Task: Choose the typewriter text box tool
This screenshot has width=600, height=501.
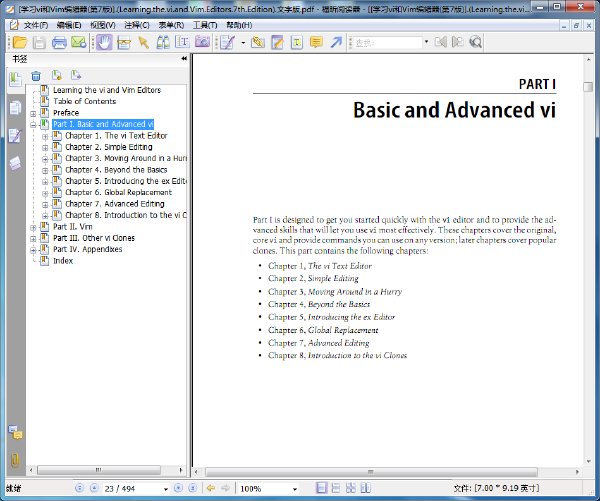Action: click(x=297, y=42)
